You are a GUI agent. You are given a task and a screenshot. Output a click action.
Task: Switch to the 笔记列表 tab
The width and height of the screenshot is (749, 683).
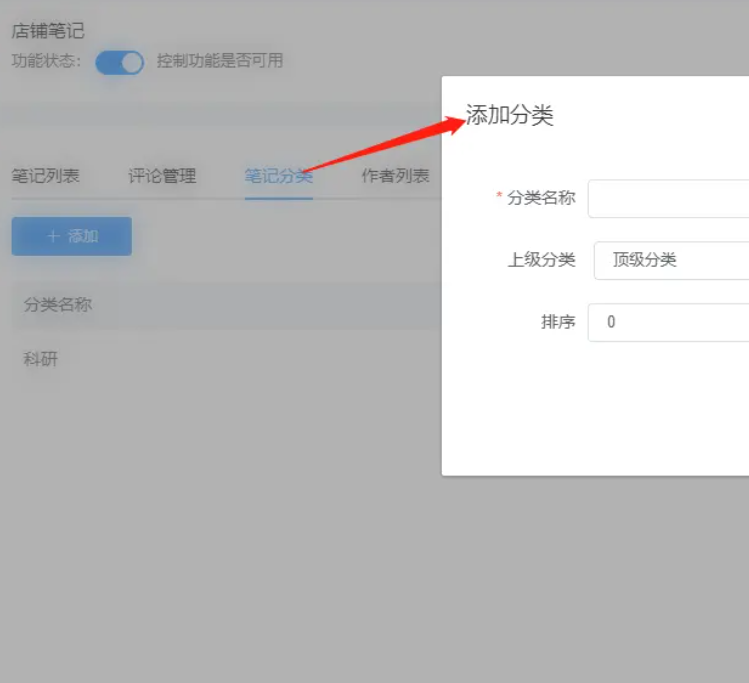coord(45,176)
